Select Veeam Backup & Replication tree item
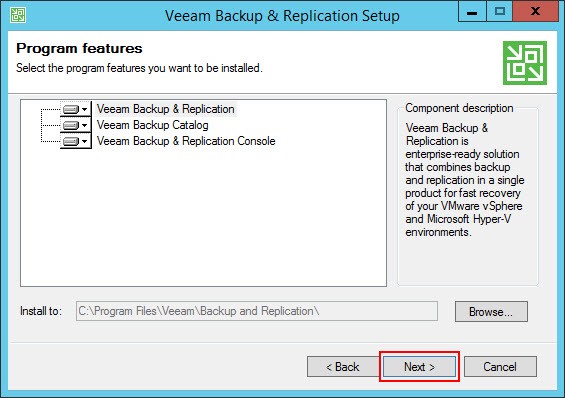 click(166, 109)
